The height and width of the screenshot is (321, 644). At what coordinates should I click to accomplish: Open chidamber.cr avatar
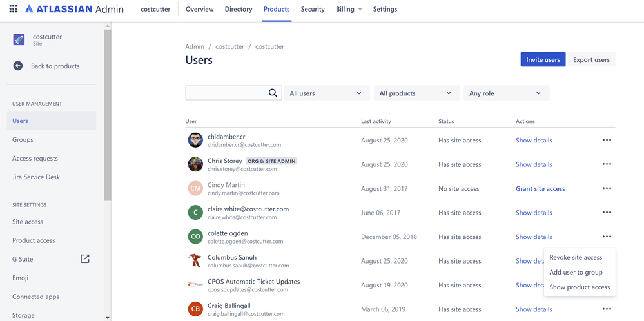195,140
